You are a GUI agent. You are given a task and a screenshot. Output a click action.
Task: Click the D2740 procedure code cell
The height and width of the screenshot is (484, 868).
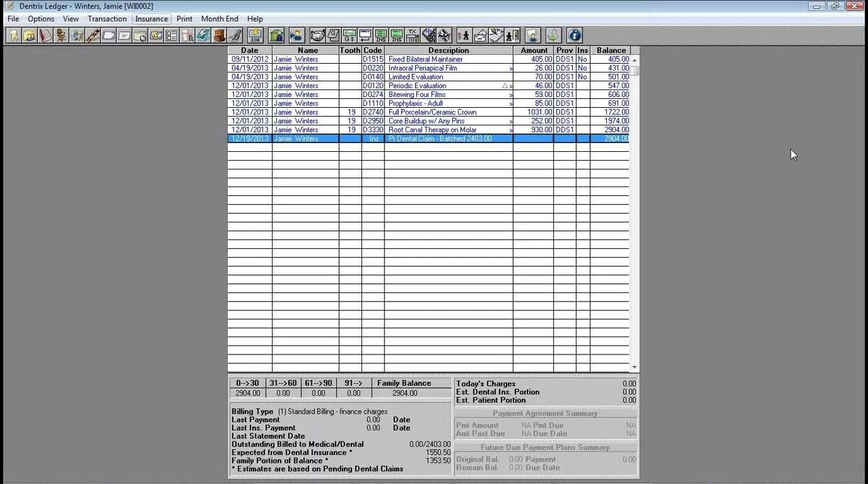click(372, 112)
